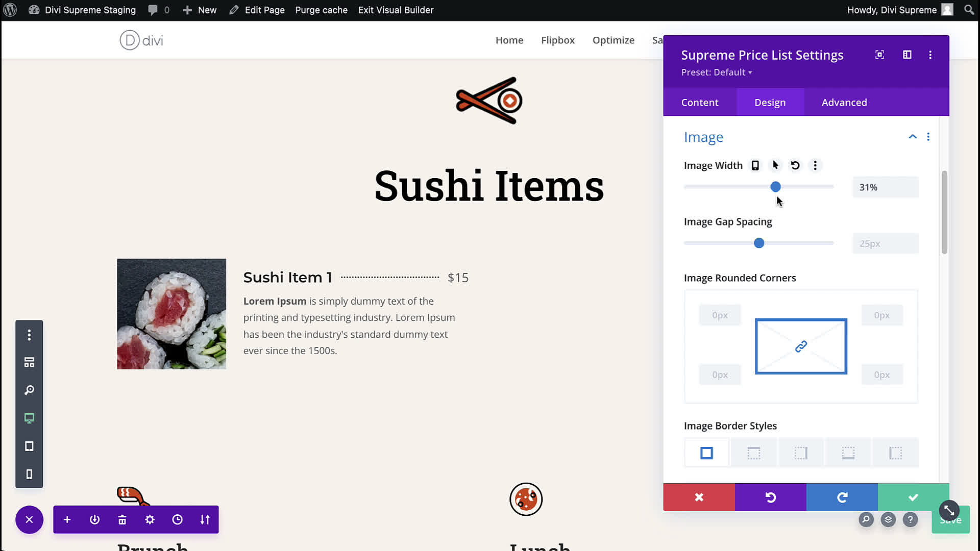The image size is (980, 551).
Task: Close builder menu with purple X circle
Action: 29,519
